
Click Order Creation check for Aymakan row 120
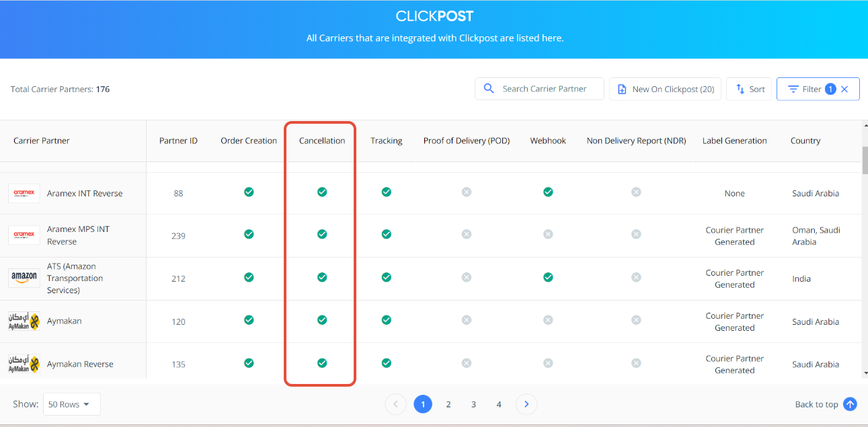click(249, 320)
